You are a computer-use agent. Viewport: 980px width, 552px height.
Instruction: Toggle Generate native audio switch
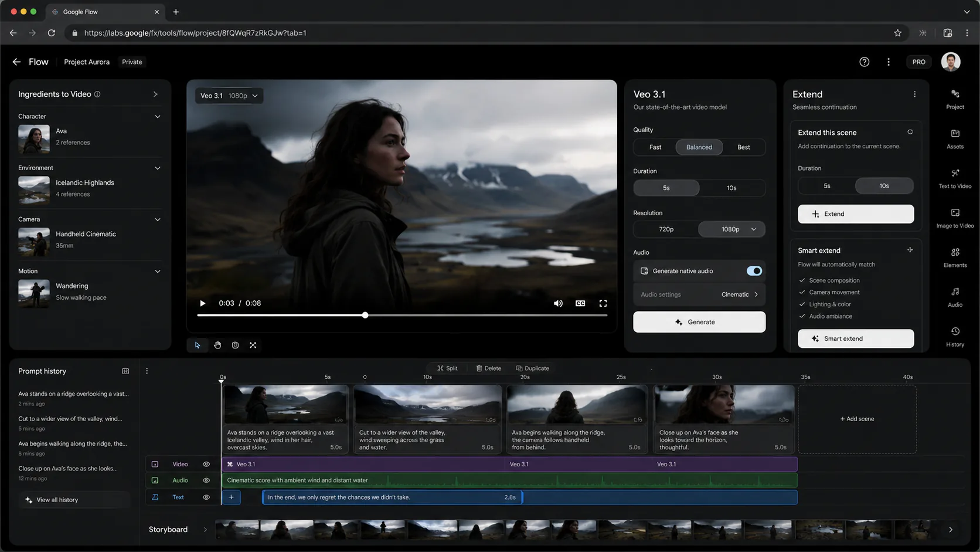click(x=754, y=271)
